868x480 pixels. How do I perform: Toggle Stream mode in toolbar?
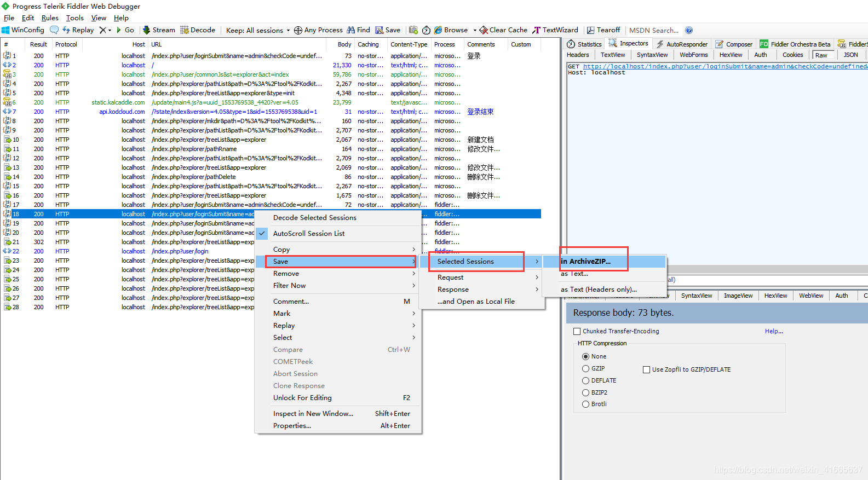tap(159, 30)
